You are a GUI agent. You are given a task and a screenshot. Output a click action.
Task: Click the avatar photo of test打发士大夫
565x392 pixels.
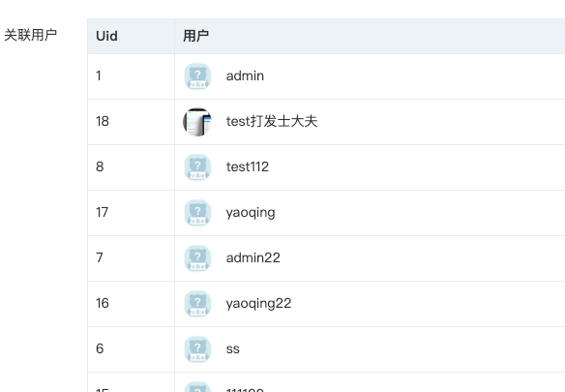coord(197,122)
